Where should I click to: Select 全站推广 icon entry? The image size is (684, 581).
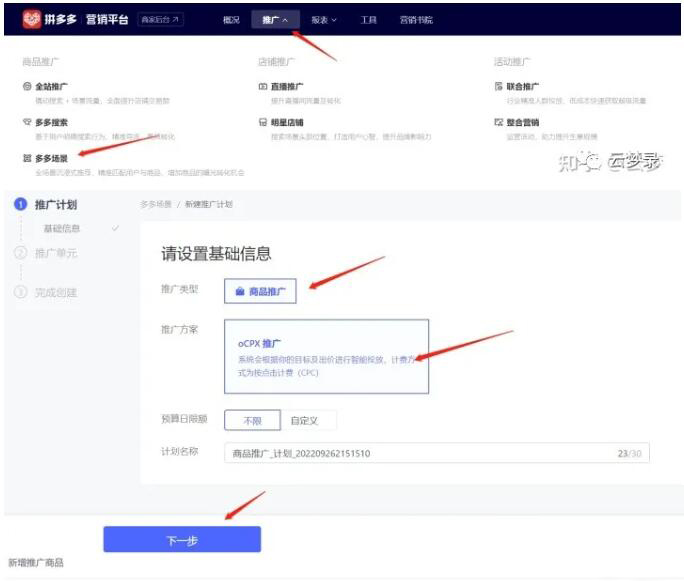pos(27,86)
